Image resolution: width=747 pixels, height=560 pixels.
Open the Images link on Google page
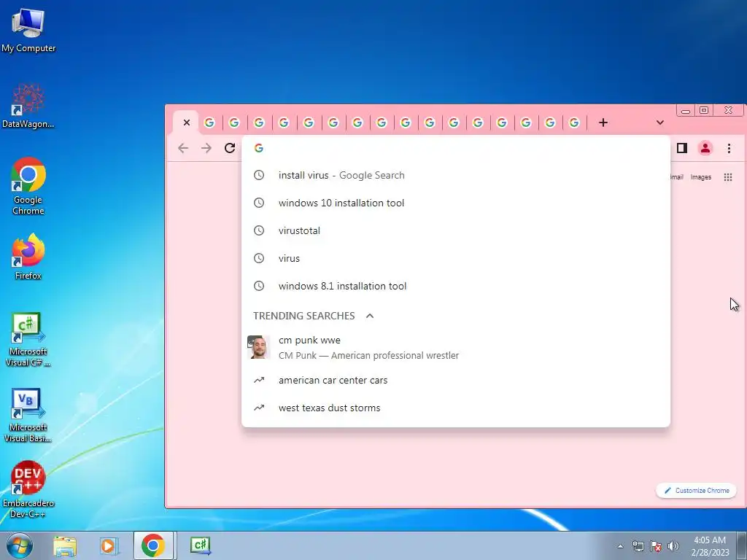click(x=701, y=177)
